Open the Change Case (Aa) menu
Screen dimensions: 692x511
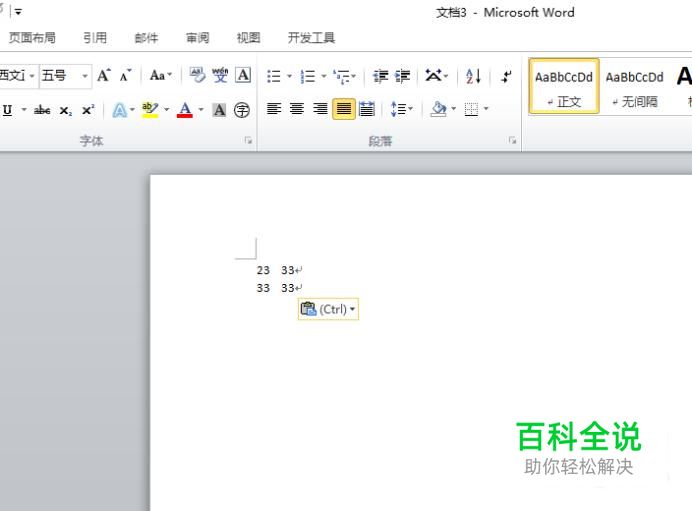pos(160,75)
